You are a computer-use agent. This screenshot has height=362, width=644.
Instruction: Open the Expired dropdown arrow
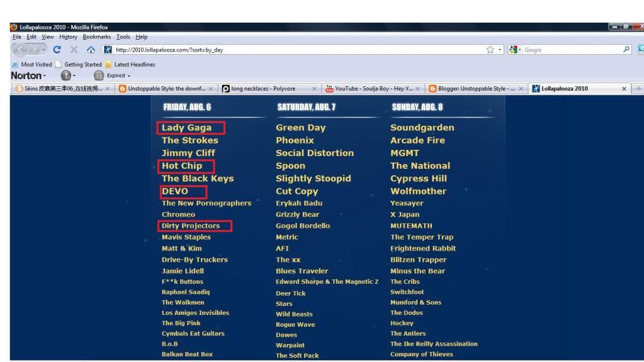tap(129, 76)
